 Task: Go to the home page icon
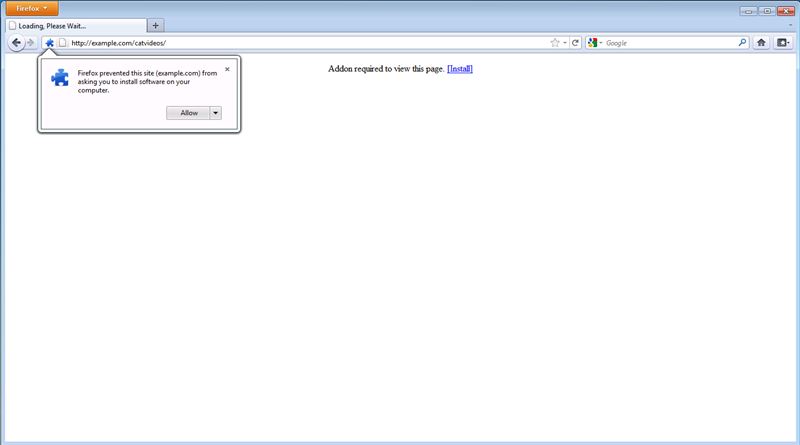click(x=761, y=43)
